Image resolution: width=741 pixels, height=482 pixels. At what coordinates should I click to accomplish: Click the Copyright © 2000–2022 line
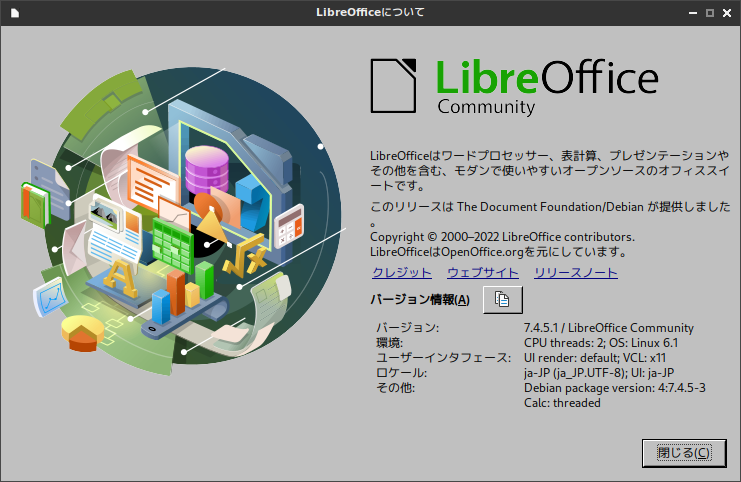pyautogui.click(x=502, y=237)
